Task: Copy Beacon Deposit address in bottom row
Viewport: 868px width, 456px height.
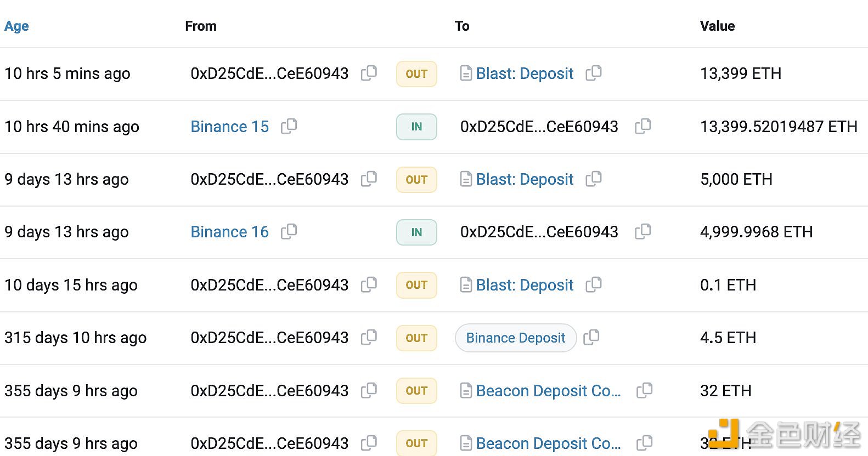Action: pyautogui.click(x=644, y=443)
